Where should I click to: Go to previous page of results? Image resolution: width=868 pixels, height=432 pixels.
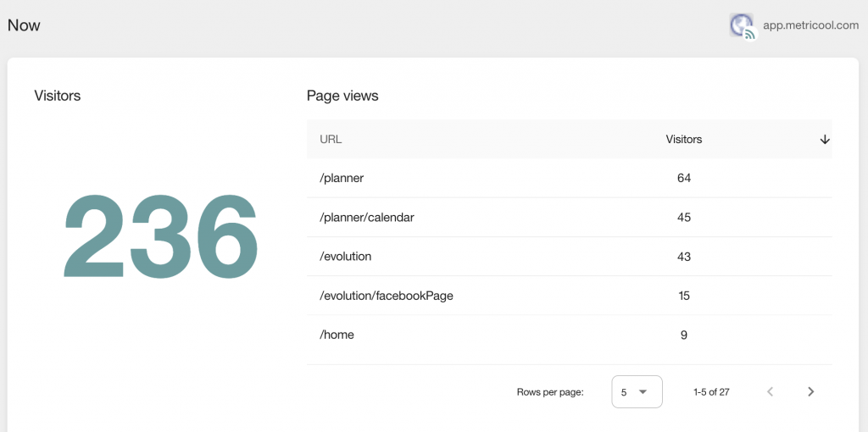coord(770,391)
